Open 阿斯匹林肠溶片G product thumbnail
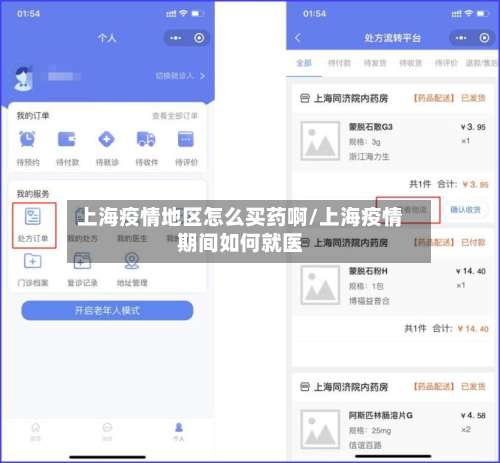 (x=320, y=429)
